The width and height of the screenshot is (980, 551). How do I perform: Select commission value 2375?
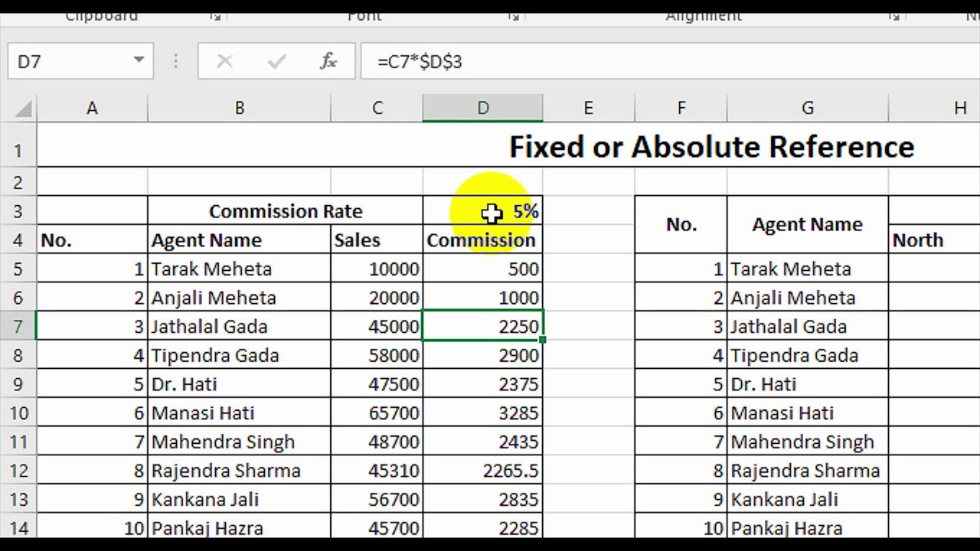[x=483, y=384]
